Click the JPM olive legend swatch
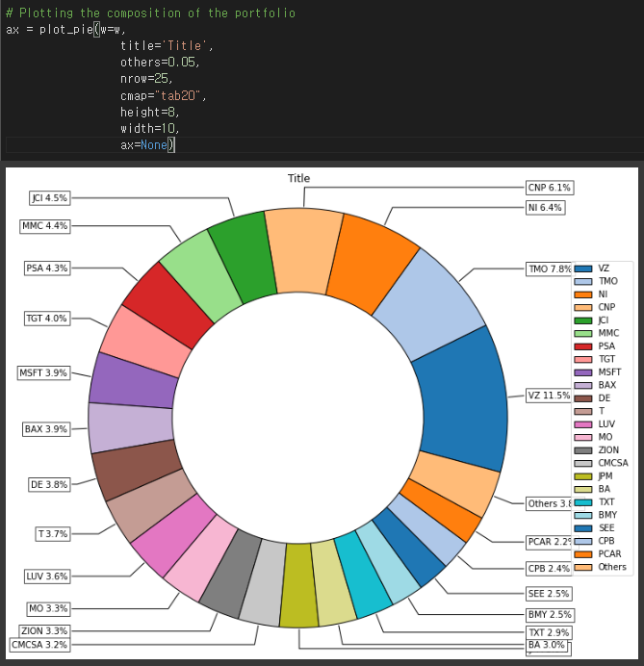The width and height of the screenshot is (644, 666). point(582,476)
